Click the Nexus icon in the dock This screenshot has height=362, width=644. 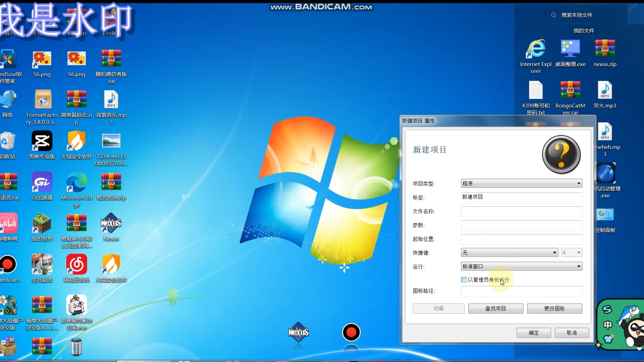coord(298,332)
